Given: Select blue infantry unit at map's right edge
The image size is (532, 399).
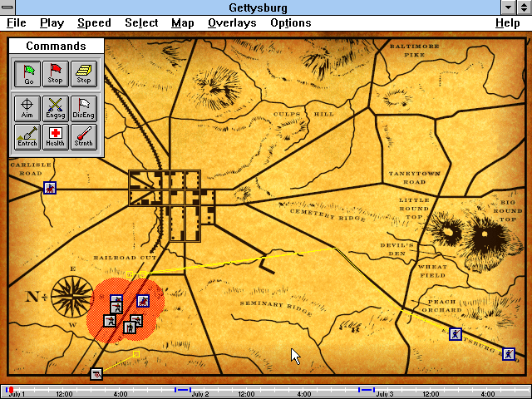Looking at the screenshot, I should (508, 354).
